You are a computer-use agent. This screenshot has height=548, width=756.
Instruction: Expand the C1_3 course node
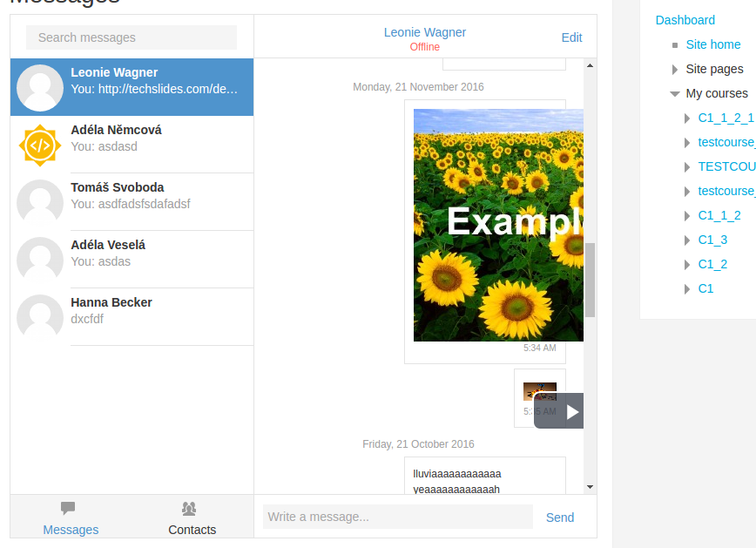(687, 240)
